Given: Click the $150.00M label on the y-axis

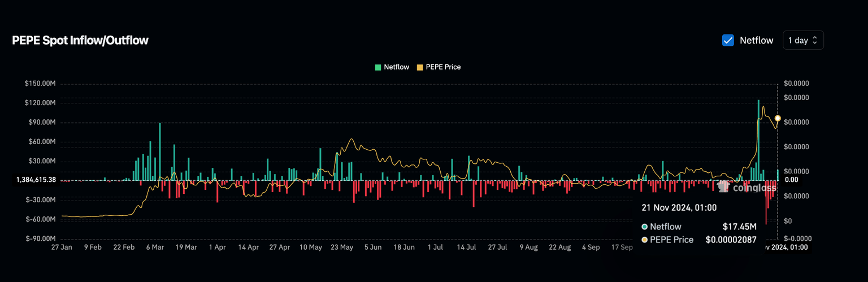Looking at the screenshot, I should [40, 84].
